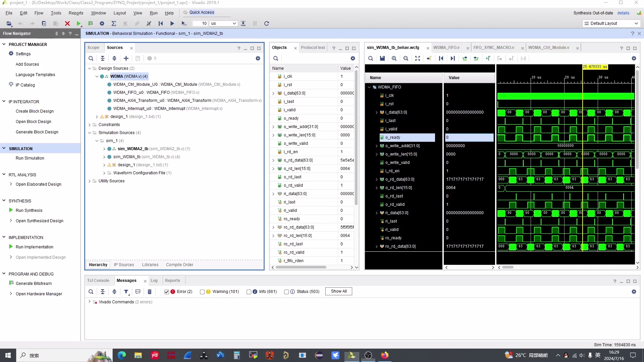
Task: Expand the o_write_addr[31:0] waveform signal
Action: tap(377, 146)
